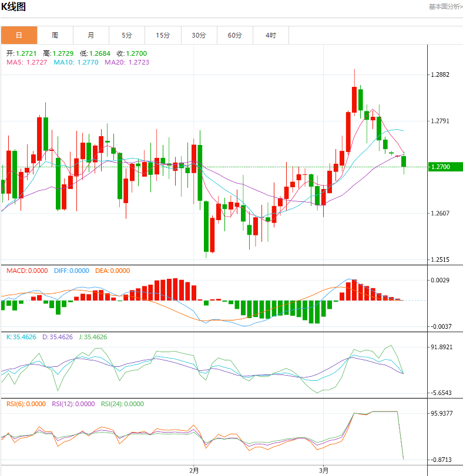Select the 周 weekly tab
The height and width of the screenshot is (476, 463).
(55, 35)
